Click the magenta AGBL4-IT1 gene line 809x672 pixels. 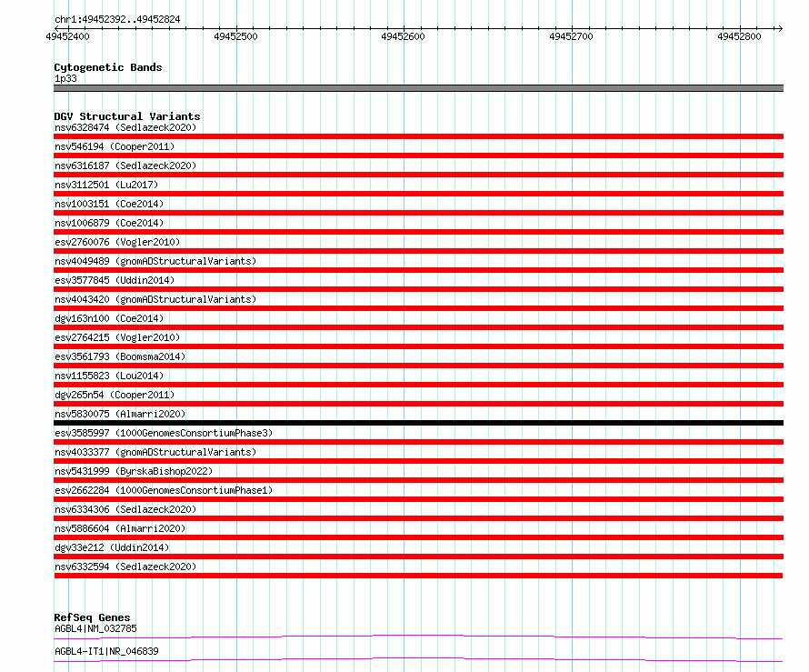pos(418,658)
